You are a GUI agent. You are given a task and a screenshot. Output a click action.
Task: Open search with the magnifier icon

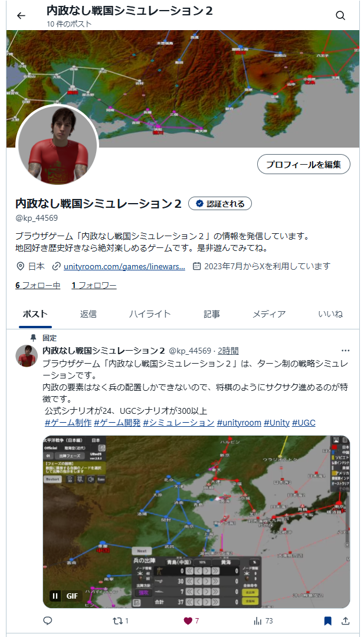tap(340, 15)
